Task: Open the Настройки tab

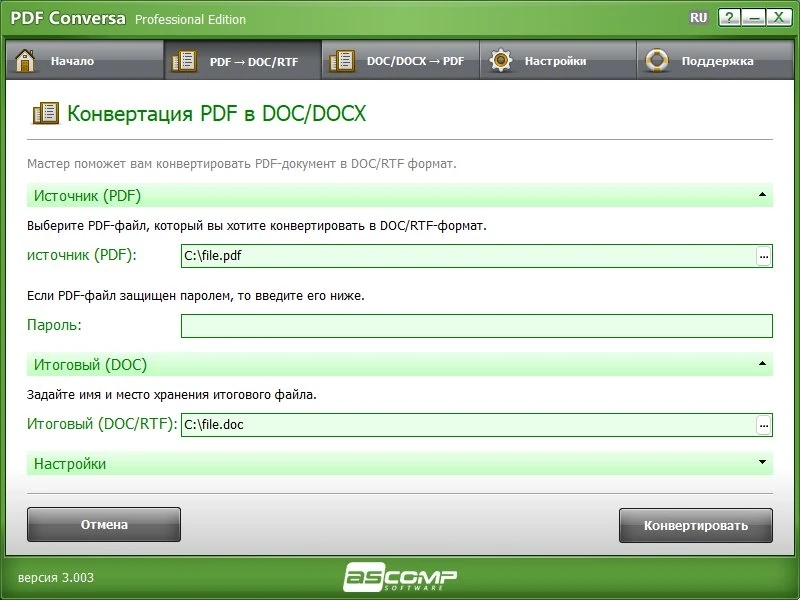Action: (x=558, y=60)
